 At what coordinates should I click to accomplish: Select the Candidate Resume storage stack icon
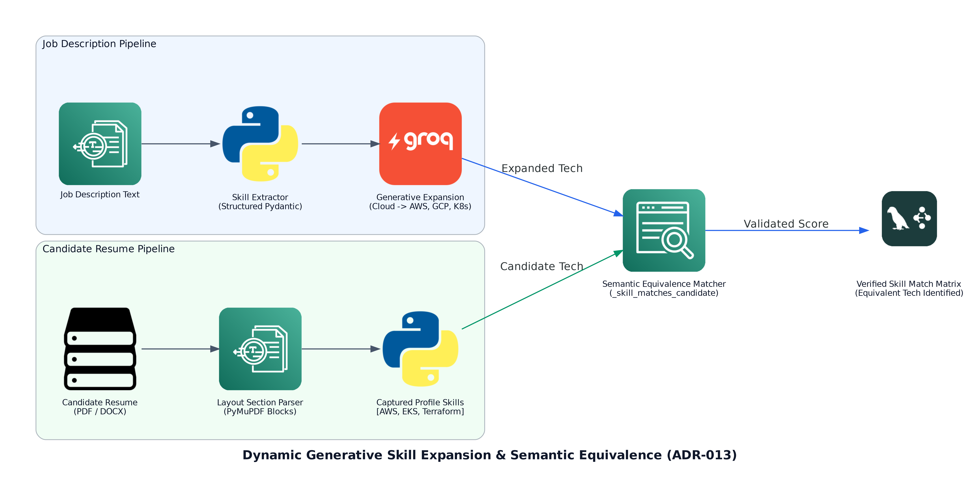point(100,349)
